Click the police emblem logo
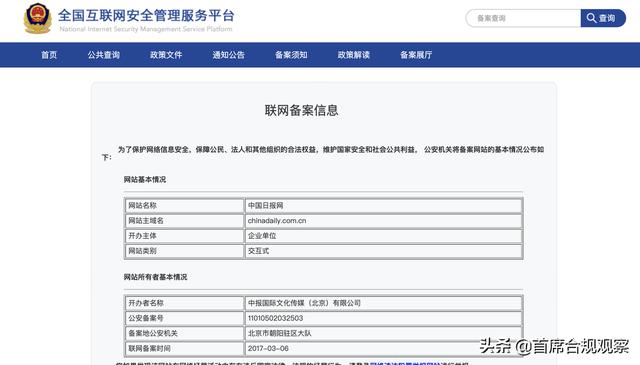This screenshot has width=640, height=365. (x=38, y=18)
